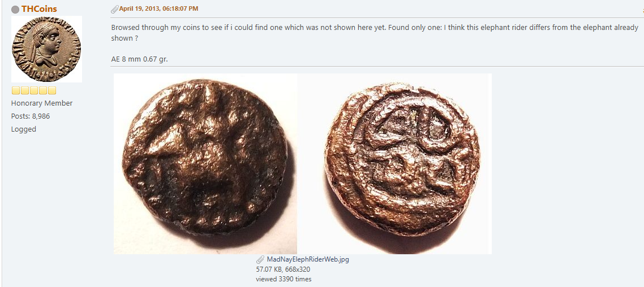Click the left elephant rider coin photo

click(x=205, y=163)
